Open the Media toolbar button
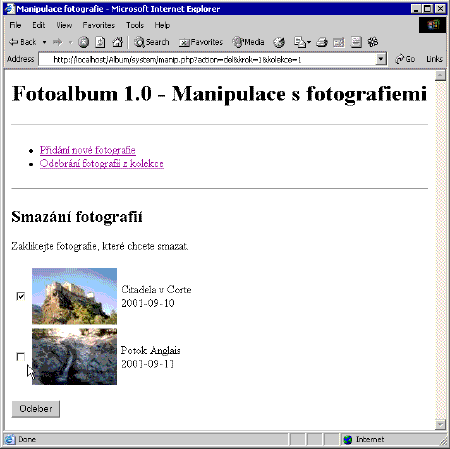450x449 pixels. pyautogui.click(x=249, y=42)
